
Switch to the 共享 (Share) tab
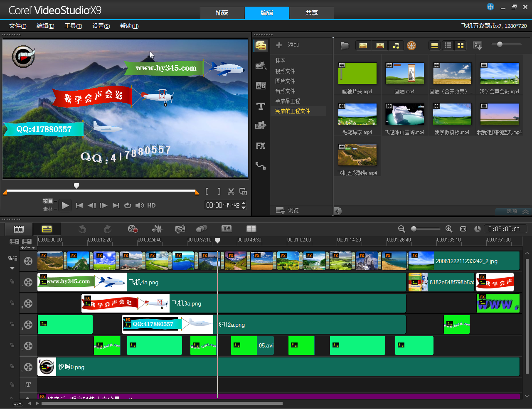point(312,13)
